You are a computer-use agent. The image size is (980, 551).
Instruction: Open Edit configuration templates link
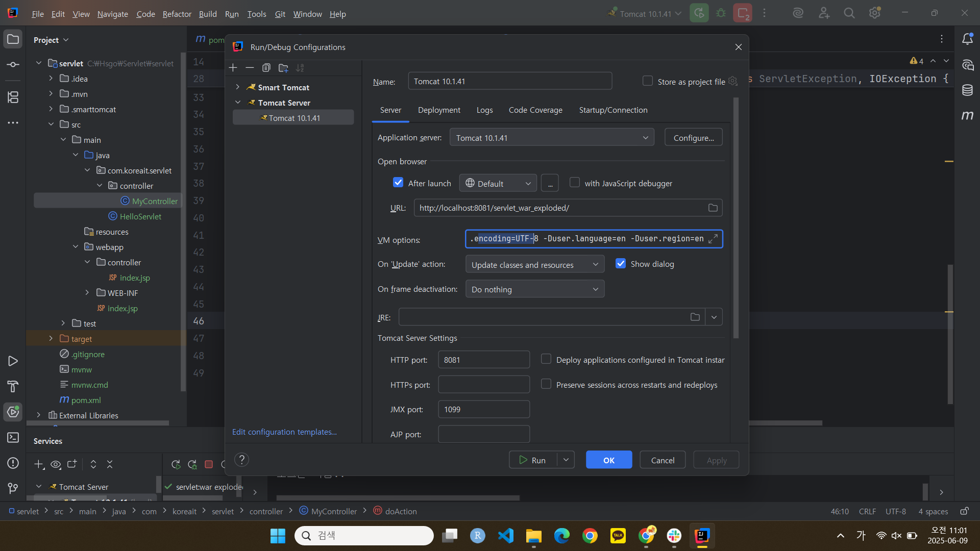pos(284,432)
